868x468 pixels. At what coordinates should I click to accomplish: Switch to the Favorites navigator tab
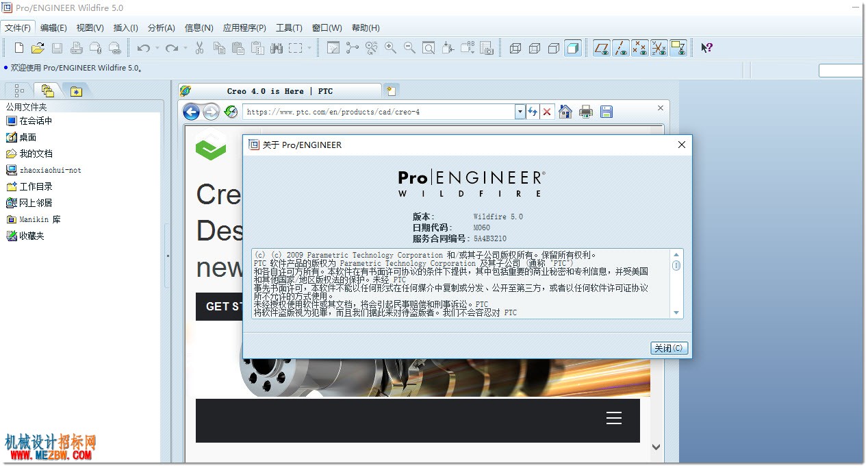[75, 91]
